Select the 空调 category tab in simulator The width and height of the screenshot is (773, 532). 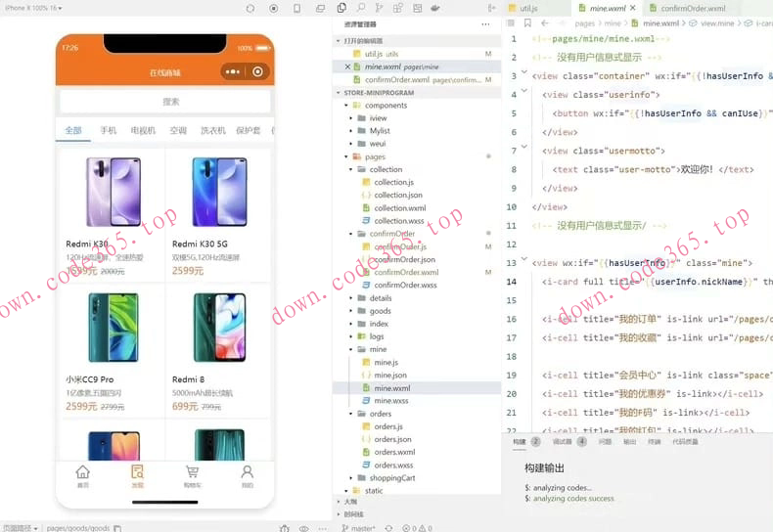(x=178, y=130)
